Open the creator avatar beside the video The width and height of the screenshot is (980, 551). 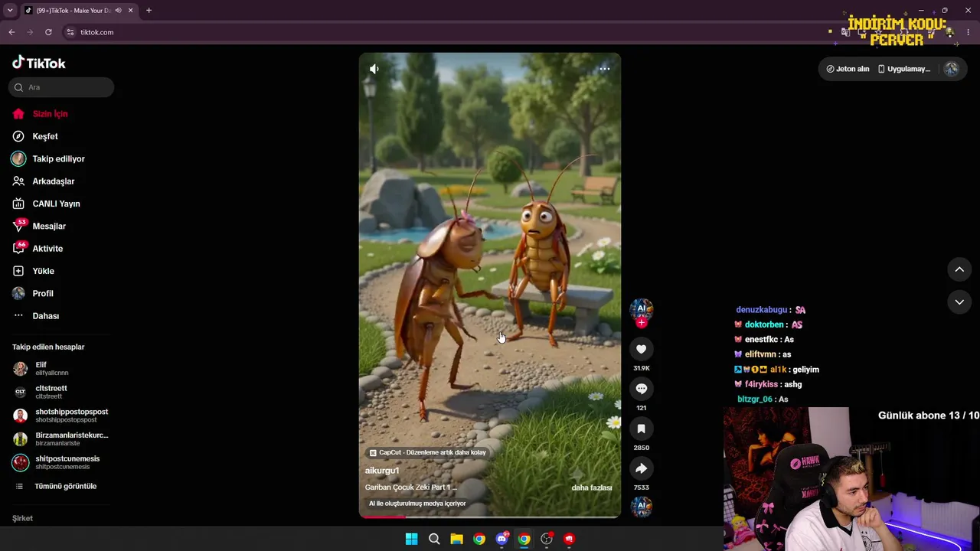tap(641, 308)
